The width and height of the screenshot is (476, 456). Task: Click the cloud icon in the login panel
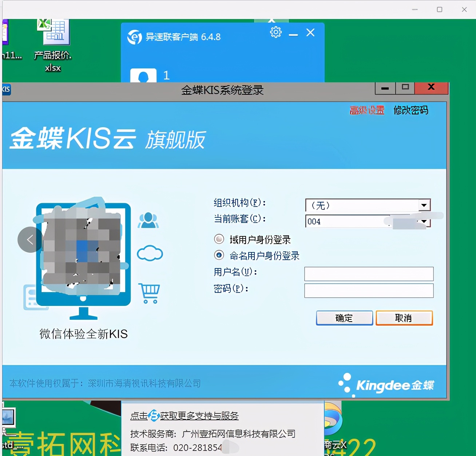pos(150,254)
